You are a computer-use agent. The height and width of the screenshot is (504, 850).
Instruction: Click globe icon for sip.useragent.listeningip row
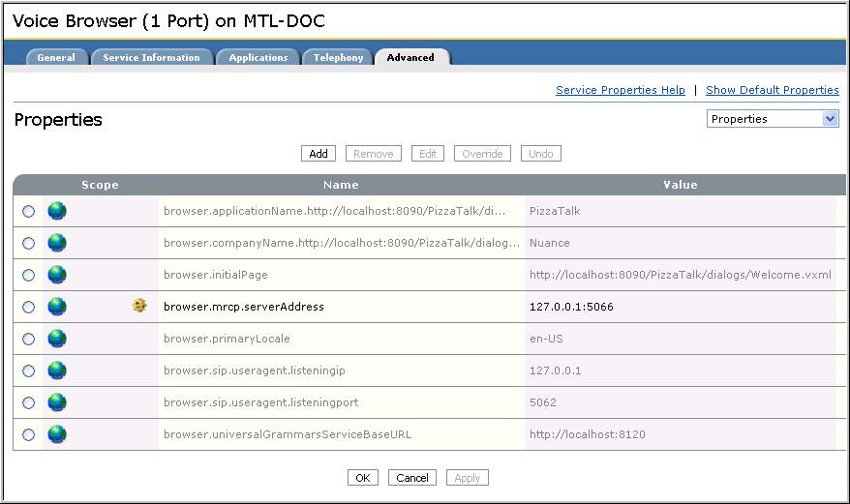pyautogui.click(x=57, y=371)
